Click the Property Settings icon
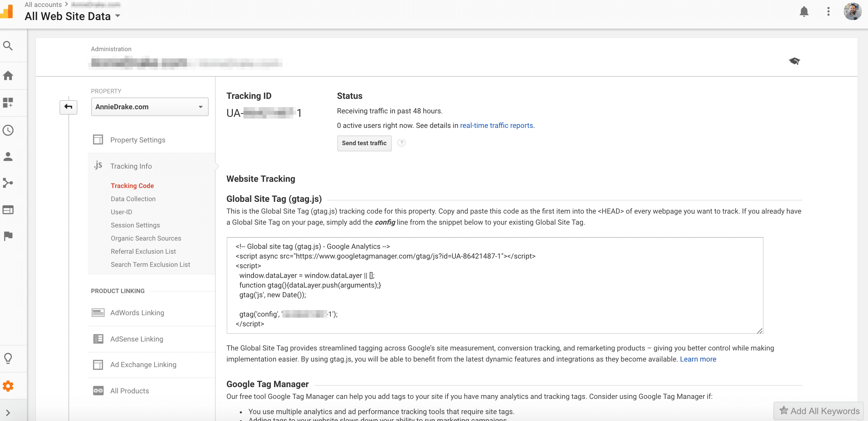 (x=98, y=140)
